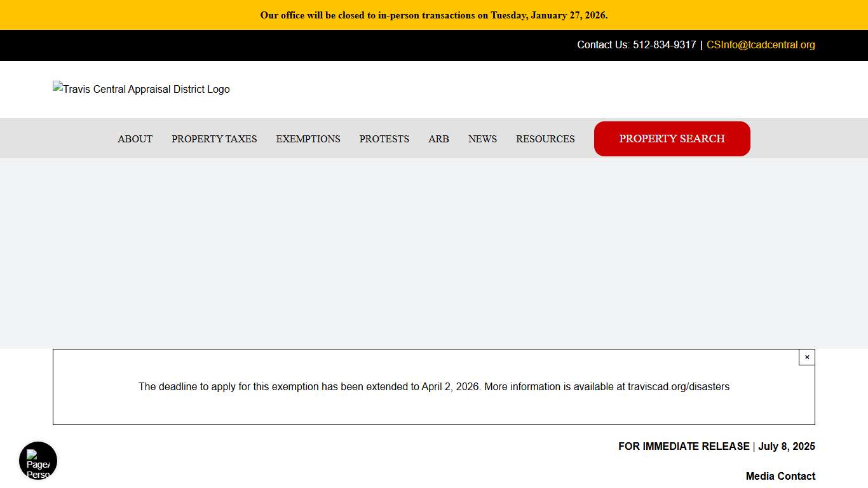
Task: Click the traviscad.org/disasters text in the notice
Action: point(678,387)
